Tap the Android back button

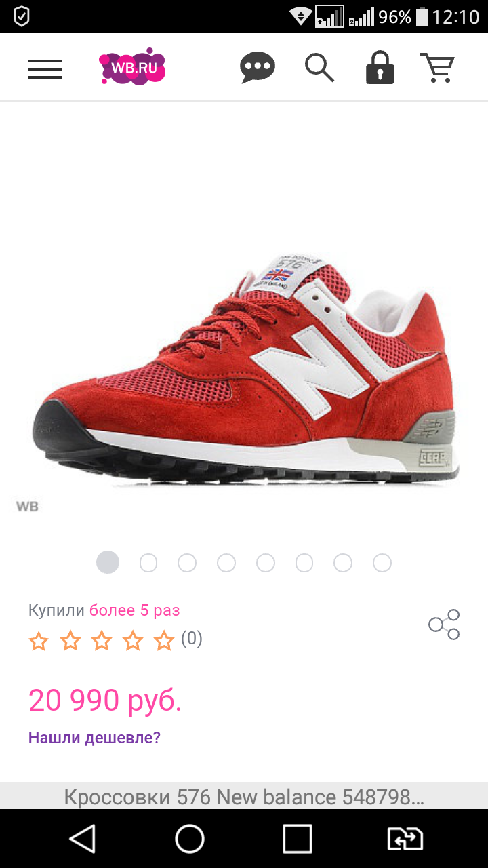click(x=83, y=839)
